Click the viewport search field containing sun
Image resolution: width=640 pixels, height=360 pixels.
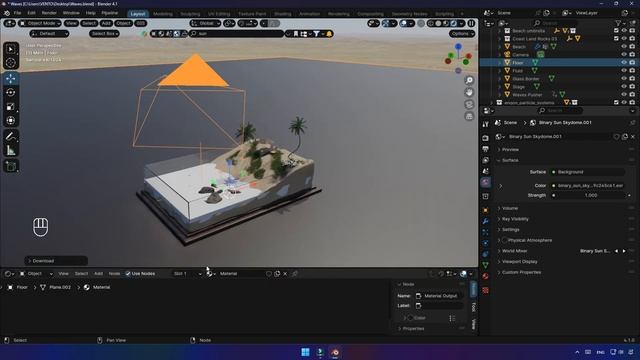(x=236, y=34)
